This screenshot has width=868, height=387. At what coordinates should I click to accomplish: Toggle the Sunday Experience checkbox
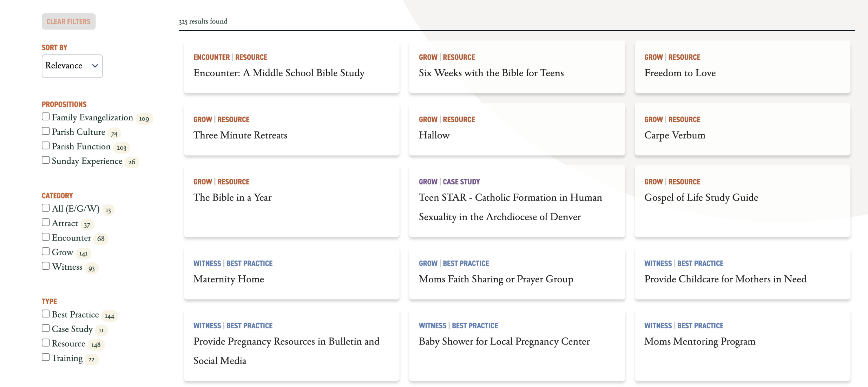(45, 160)
